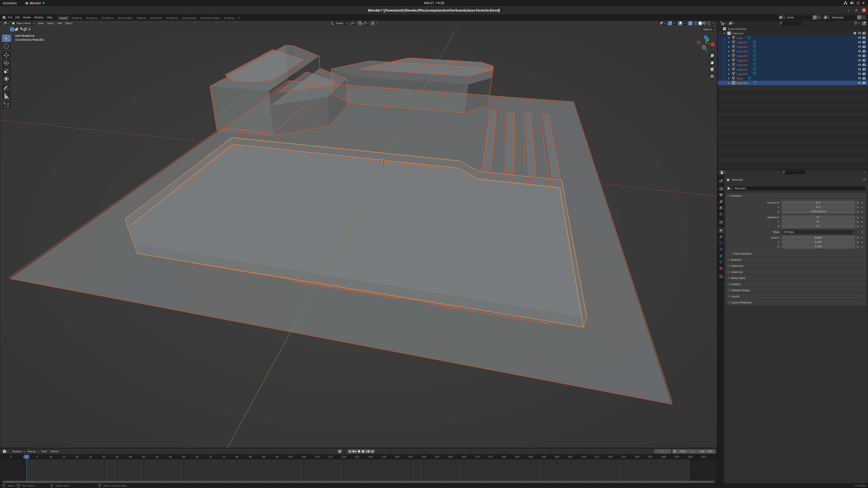Hide Plane.001 via its eye icon

(x=859, y=83)
